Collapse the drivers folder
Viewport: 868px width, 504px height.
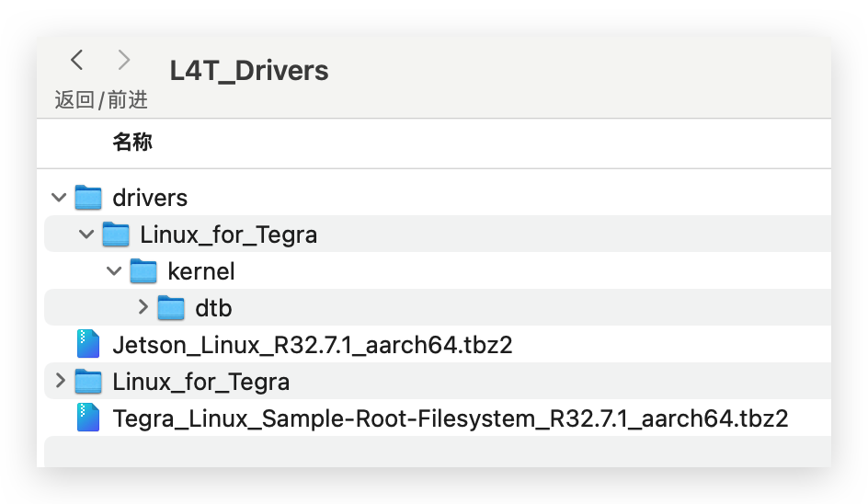tap(59, 197)
